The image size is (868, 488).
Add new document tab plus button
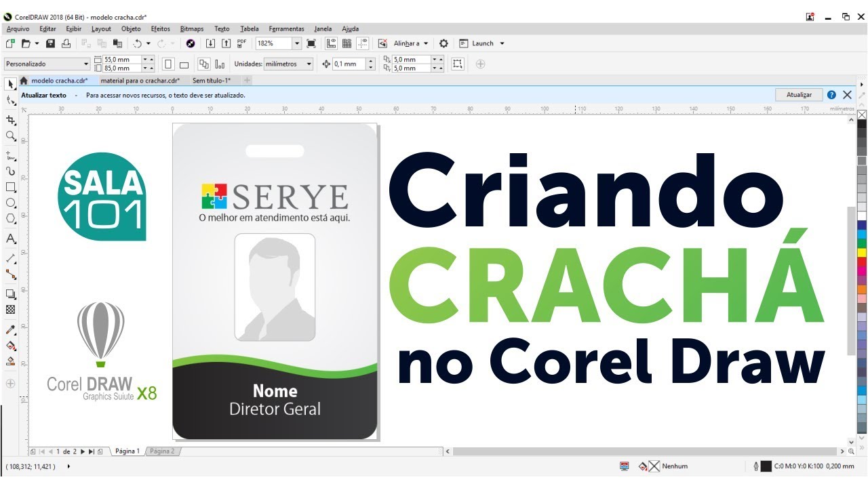pyautogui.click(x=247, y=81)
